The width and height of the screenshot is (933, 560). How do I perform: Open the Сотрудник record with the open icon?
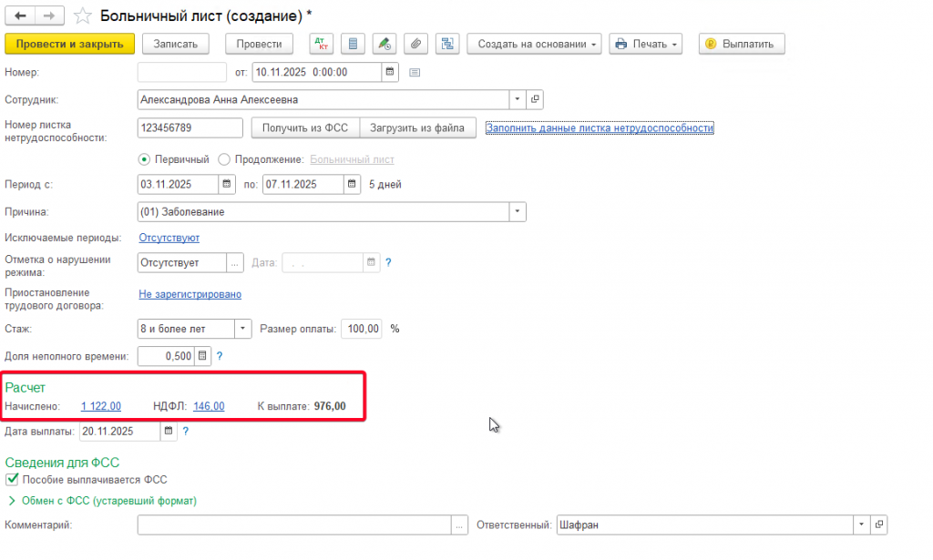(535, 99)
